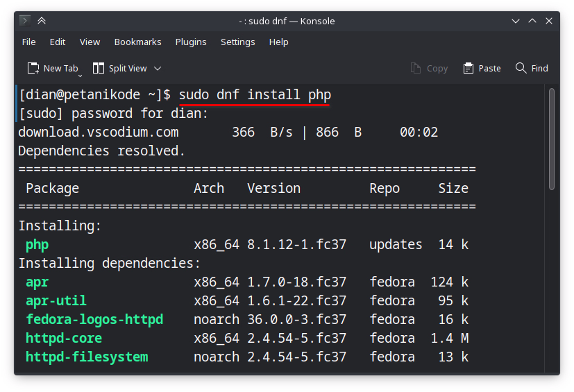This screenshot has width=574, height=392.
Task: Open the Help menu
Action: [x=278, y=42]
